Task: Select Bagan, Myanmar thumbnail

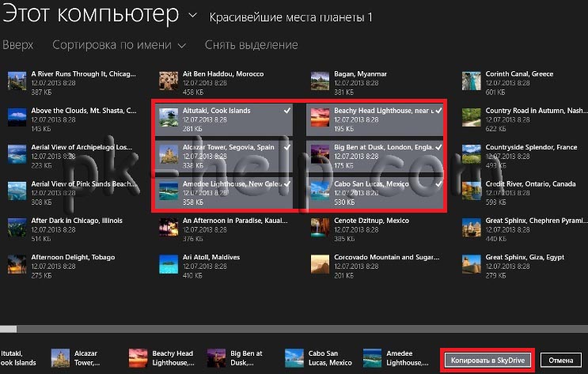Action: (x=320, y=81)
